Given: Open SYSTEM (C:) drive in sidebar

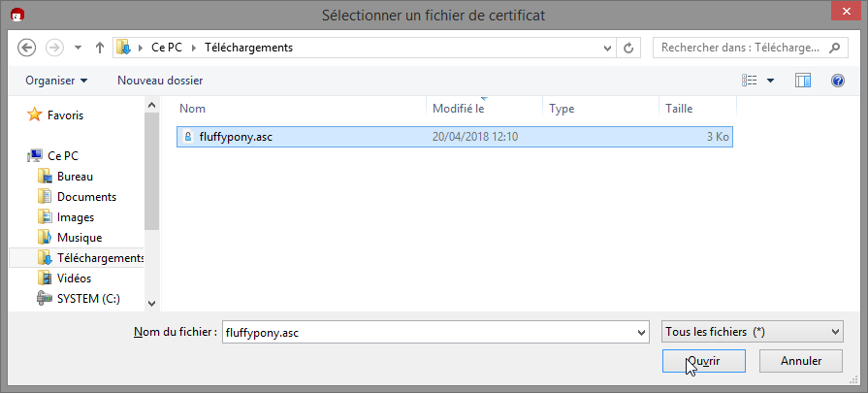Looking at the screenshot, I should pyautogui.click(x=88, y=299).
